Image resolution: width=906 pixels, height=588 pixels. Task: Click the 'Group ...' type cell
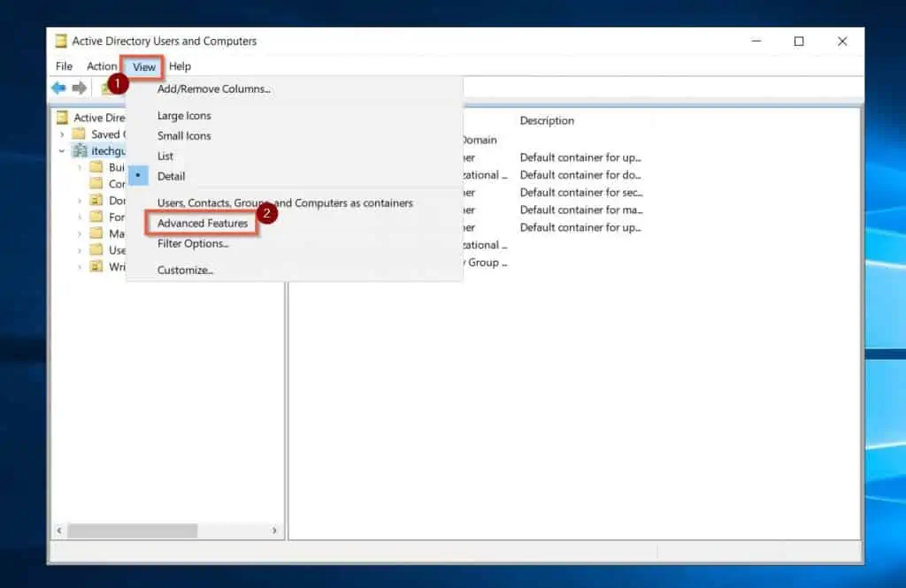(486, 263)
